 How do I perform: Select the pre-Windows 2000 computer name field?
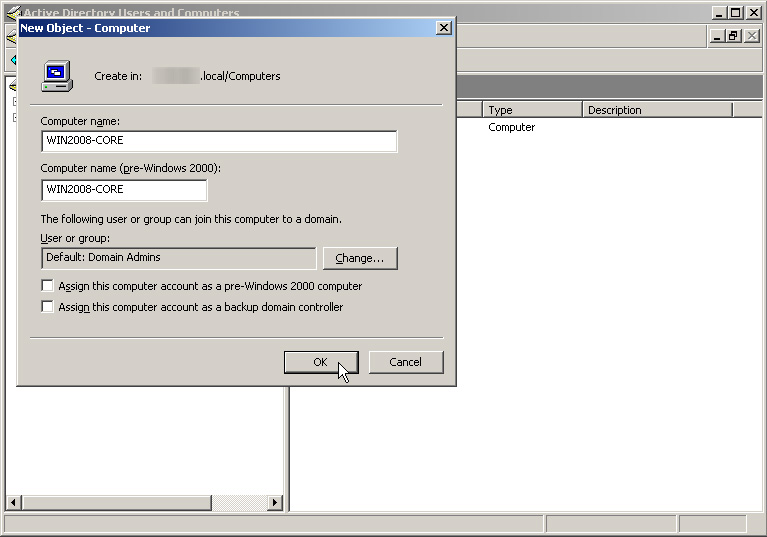tap(124, 190)
